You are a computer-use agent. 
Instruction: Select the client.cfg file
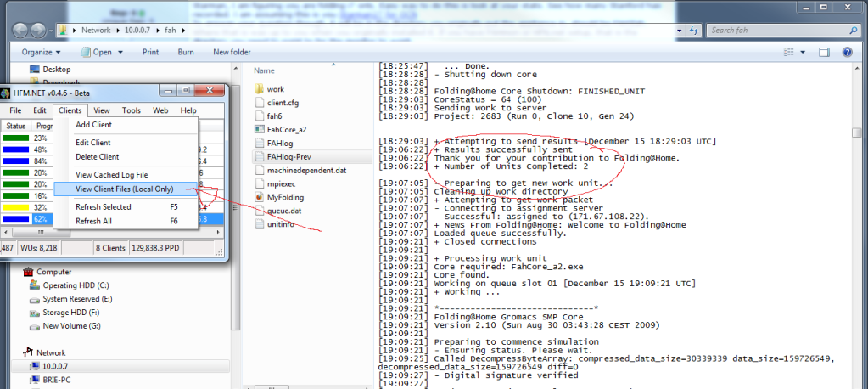(283, 103)
